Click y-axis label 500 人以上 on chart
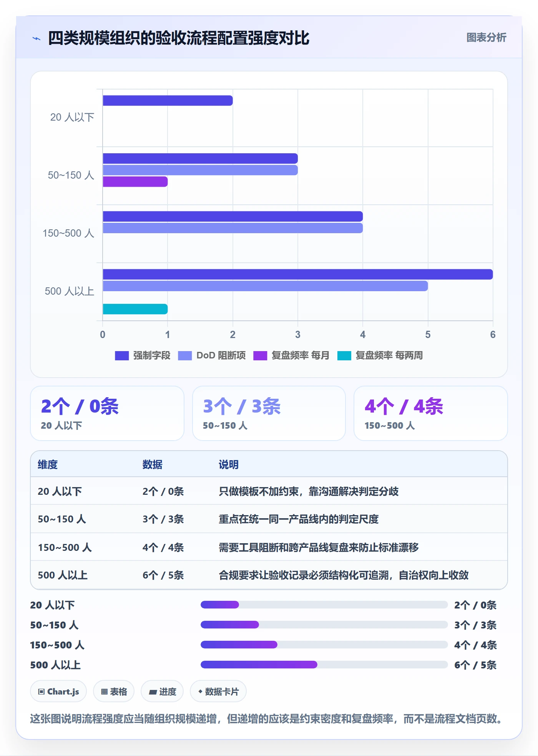Image resolution: width=538 pixels, height=756 pixels. (70, 291)
